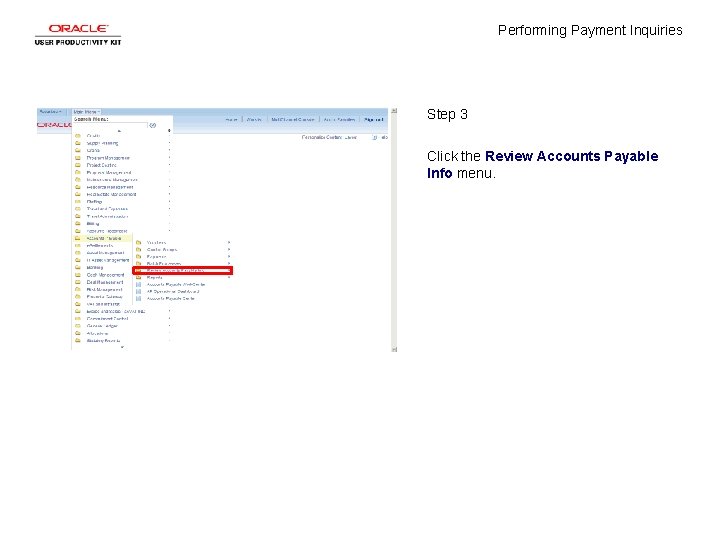Select Accounts Payable in the main menu
Image resolution: width=720 pixels, height=540 pixels.
coord(104,238)
